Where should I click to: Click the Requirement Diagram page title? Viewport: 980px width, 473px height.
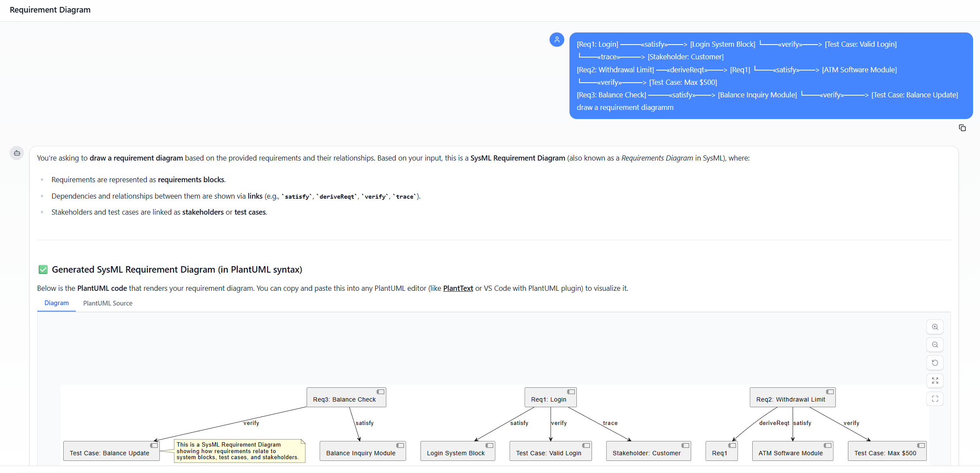pyautogui.click(x=50, y=10)
